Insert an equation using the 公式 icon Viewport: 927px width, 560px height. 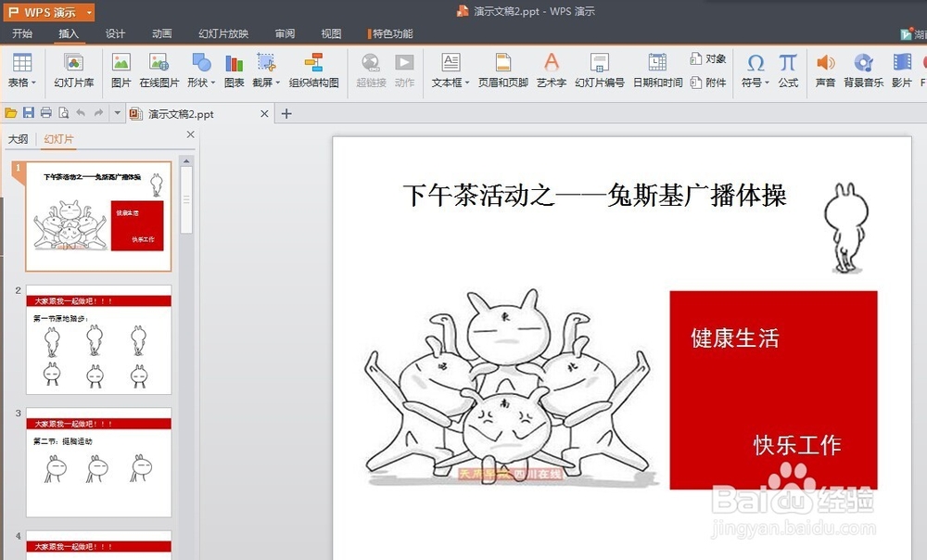[x=787, y=70]
